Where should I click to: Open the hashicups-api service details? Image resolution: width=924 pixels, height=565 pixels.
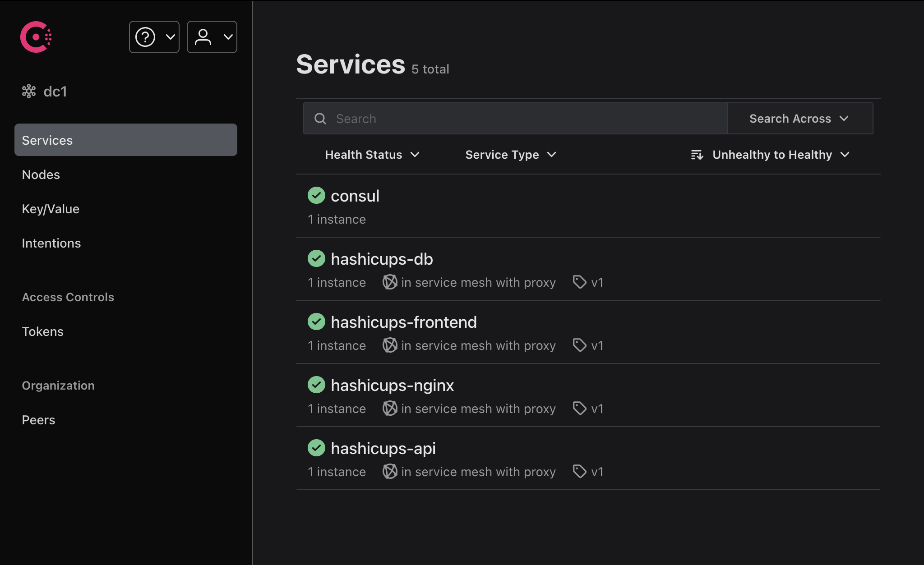click(x=383, y=448)
